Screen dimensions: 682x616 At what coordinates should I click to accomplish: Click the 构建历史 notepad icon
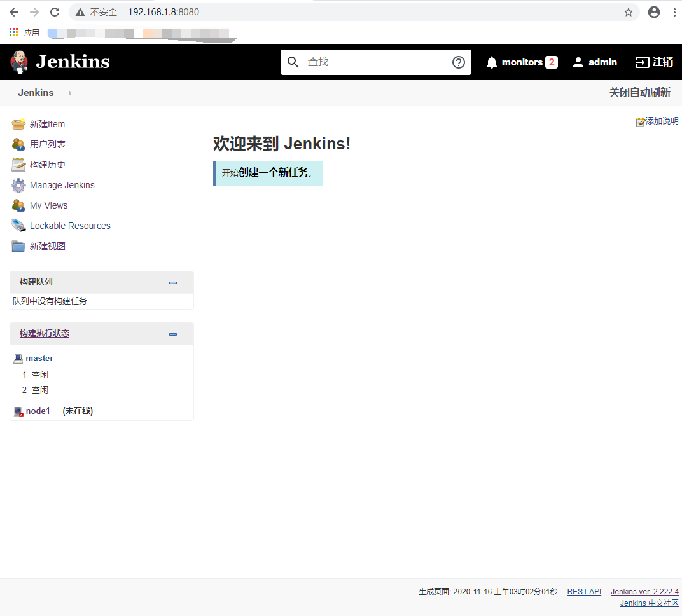[x=18, y=165]
